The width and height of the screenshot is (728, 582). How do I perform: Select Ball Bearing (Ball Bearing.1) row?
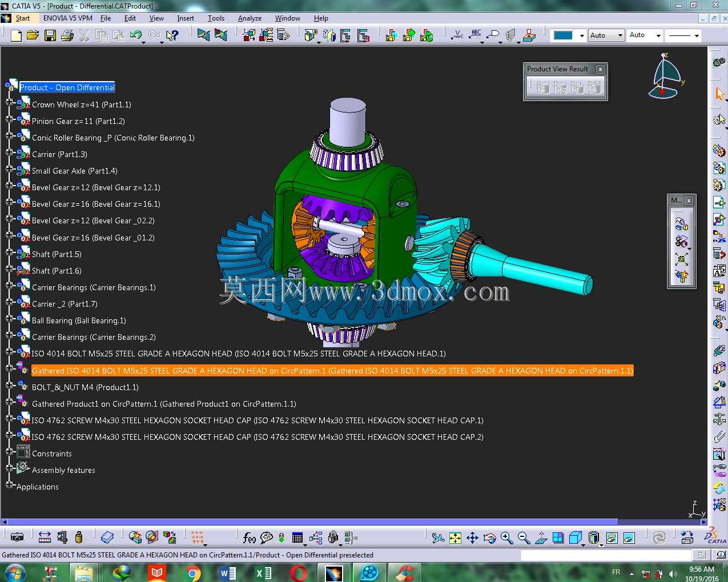(79, 320)
